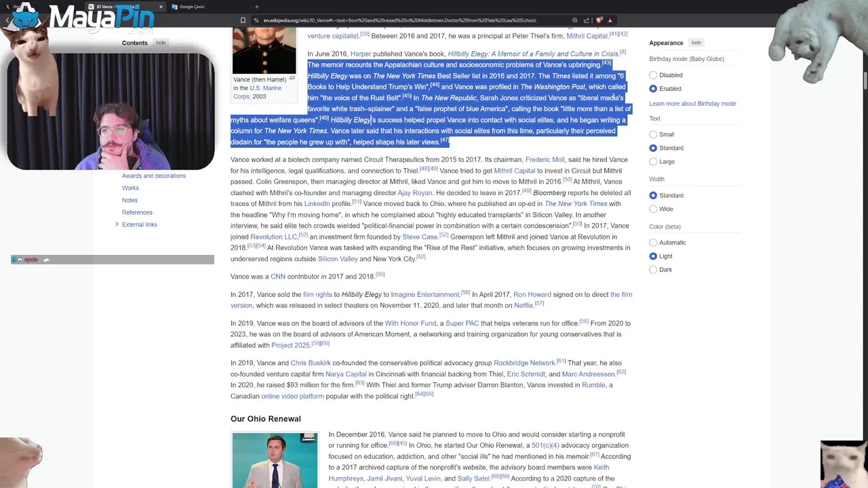The height and width of the screenshot is (488, 868).
Task: Open Frederic Moll link
Action: pyautogui.click(x=545, y=160)
